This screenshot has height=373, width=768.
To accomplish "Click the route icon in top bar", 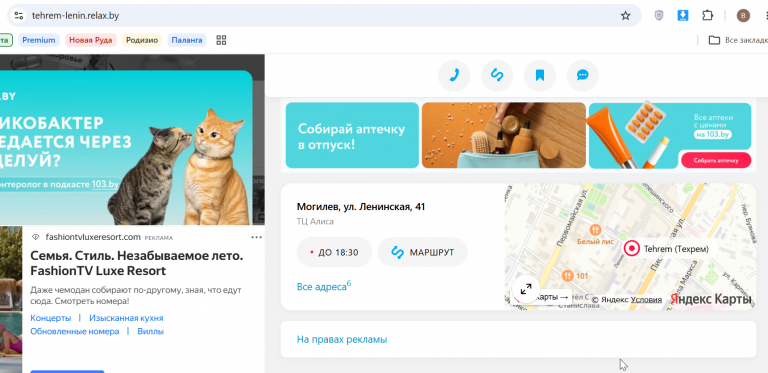I will [497, 75].
